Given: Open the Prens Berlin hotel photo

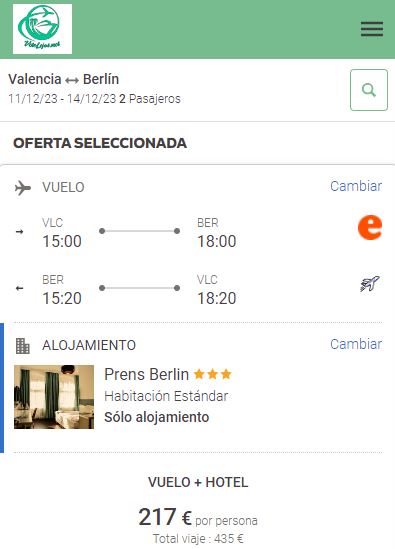Looking at the screenshot, I should point(54,397).
